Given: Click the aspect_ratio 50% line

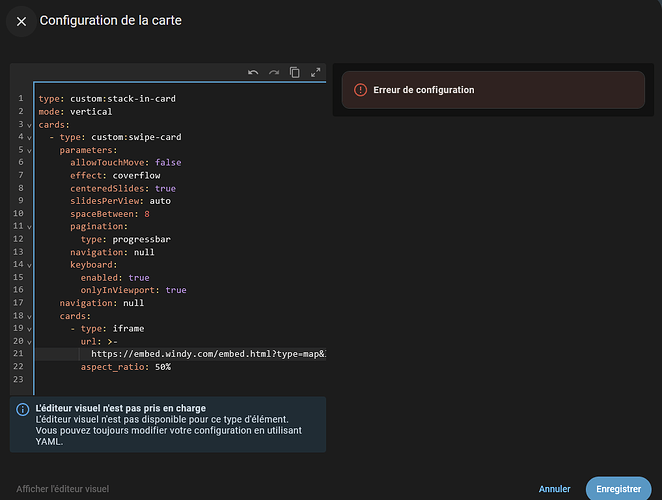Looking at the screenshot, I should coord(125,367).
